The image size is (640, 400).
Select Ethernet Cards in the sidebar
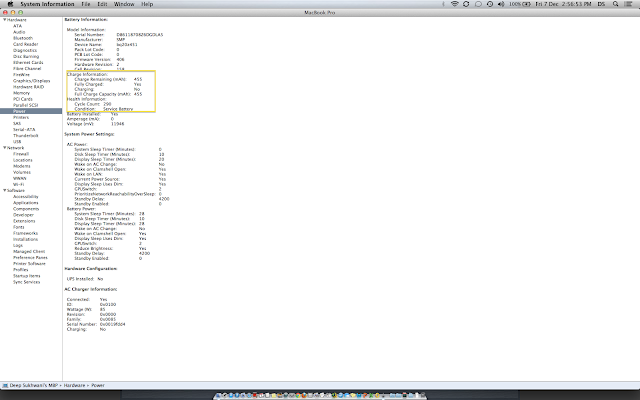coord(28,62)
